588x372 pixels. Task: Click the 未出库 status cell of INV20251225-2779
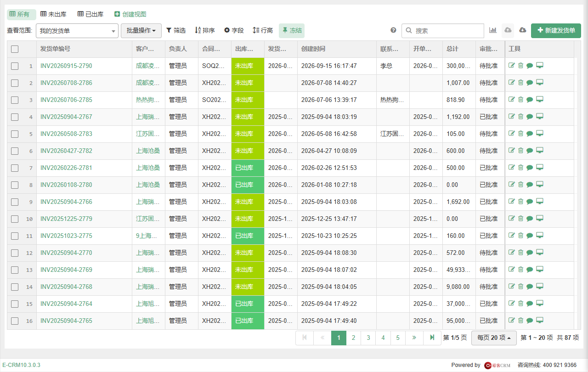click(x=248, y=219)
